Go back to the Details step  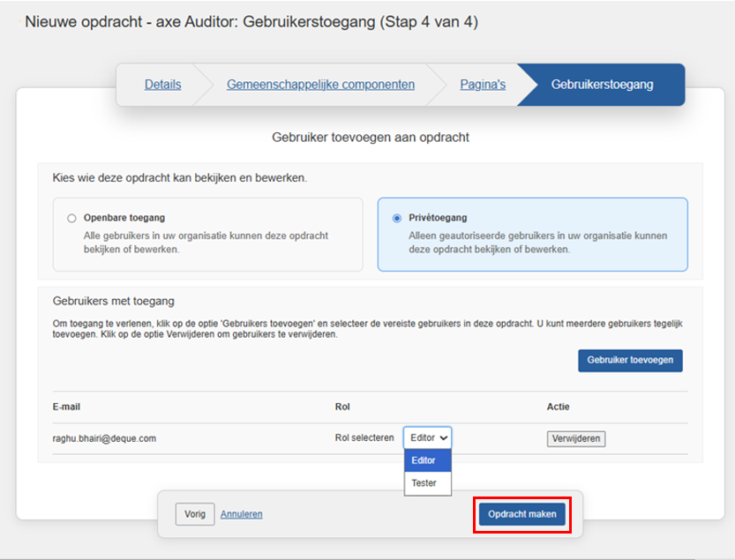162,85
